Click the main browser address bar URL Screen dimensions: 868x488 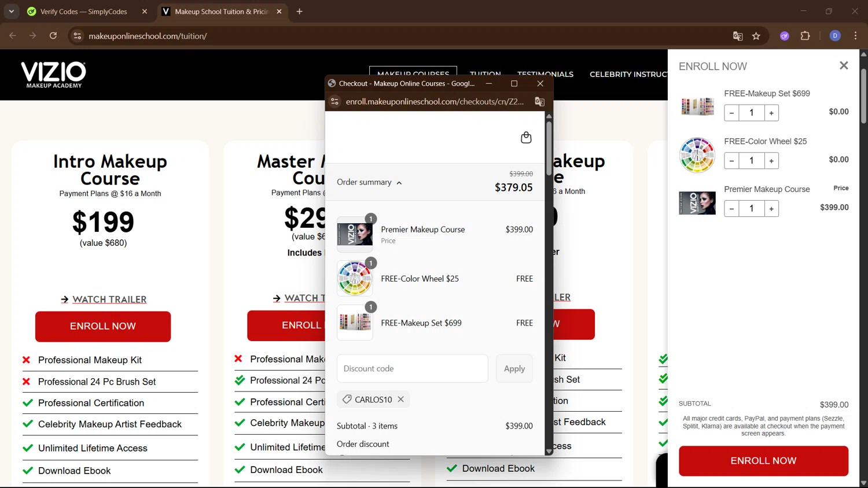click(x=148, y=36)
